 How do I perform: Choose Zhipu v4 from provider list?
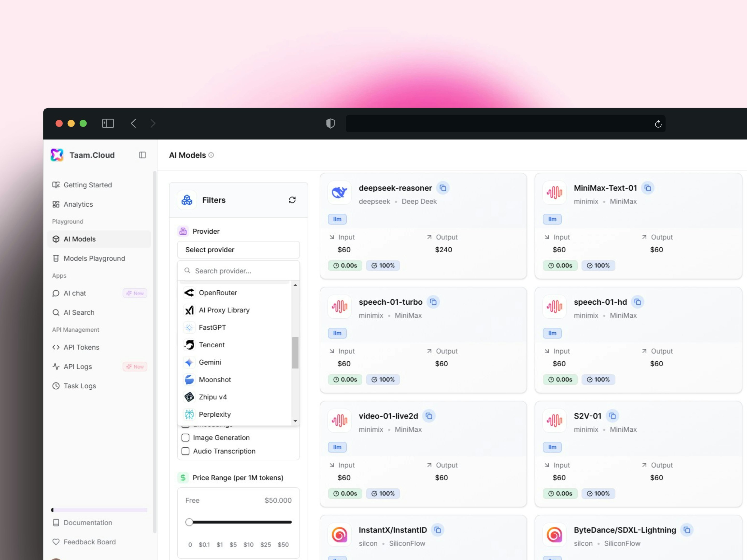pyautogui.click(x=235, y=397)
